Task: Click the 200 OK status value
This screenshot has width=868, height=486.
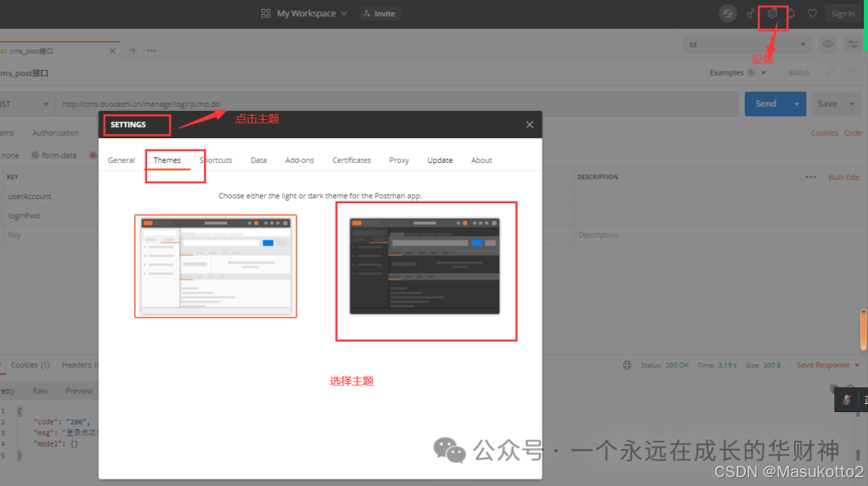Action: [x=677, y=366]
